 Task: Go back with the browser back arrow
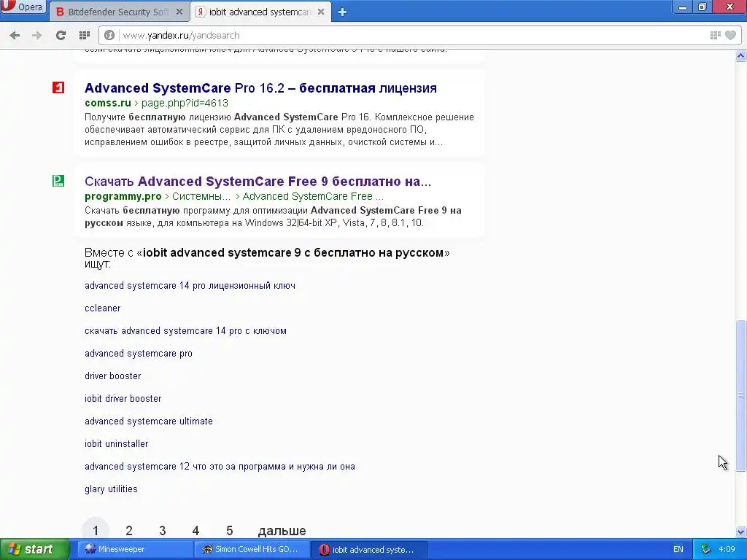15,35
